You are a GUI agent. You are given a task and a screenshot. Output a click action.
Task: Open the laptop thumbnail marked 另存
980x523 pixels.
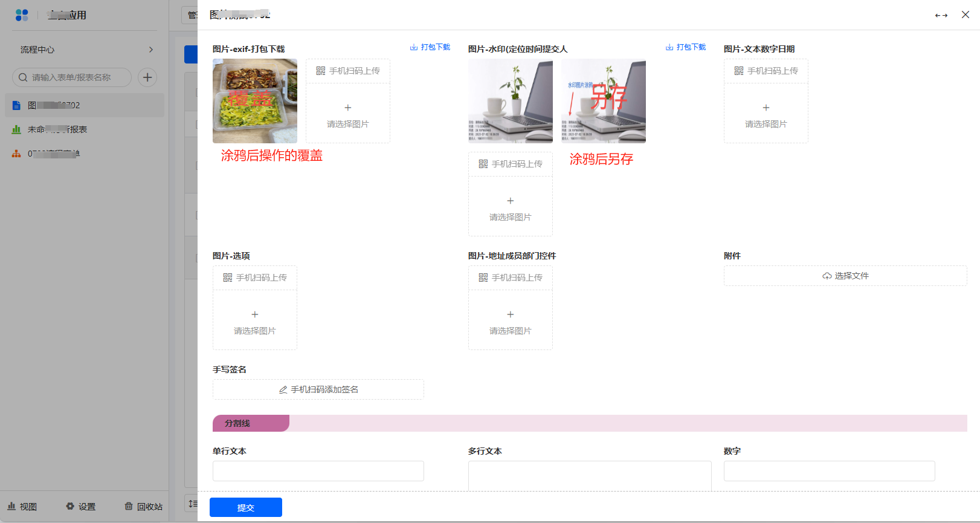(603, 101)
